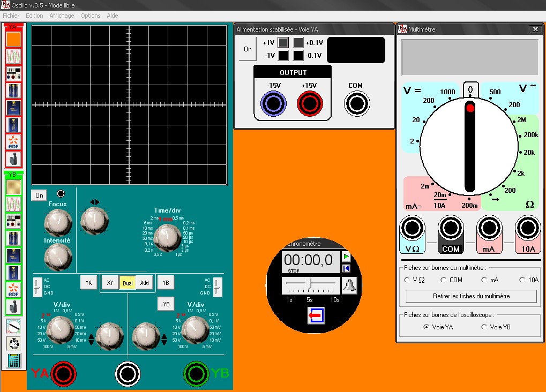Open the Affichage menu
Viewport: 546px width, 392px height.
(x=62, y=16)
